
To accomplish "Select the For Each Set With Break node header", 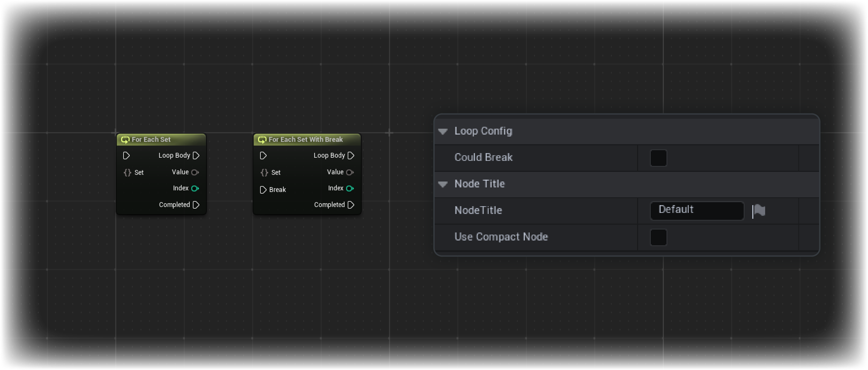I will tap(305, 139).
